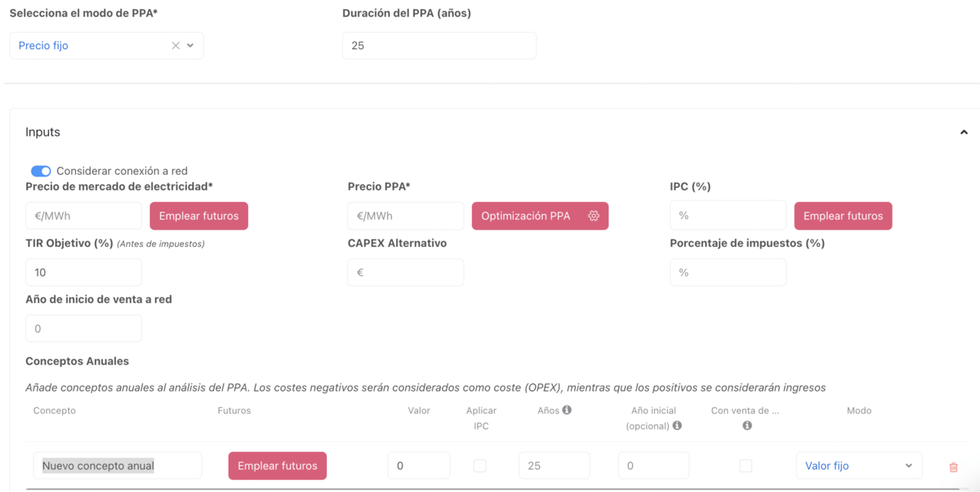
Task: Click the CAPEX Alternativo input field
Action: (405, 272)
